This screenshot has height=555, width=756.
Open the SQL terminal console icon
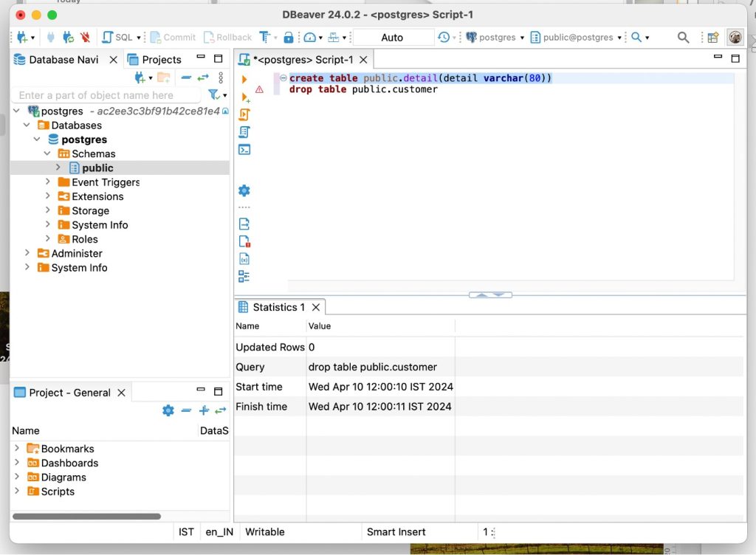pos(244,150)
